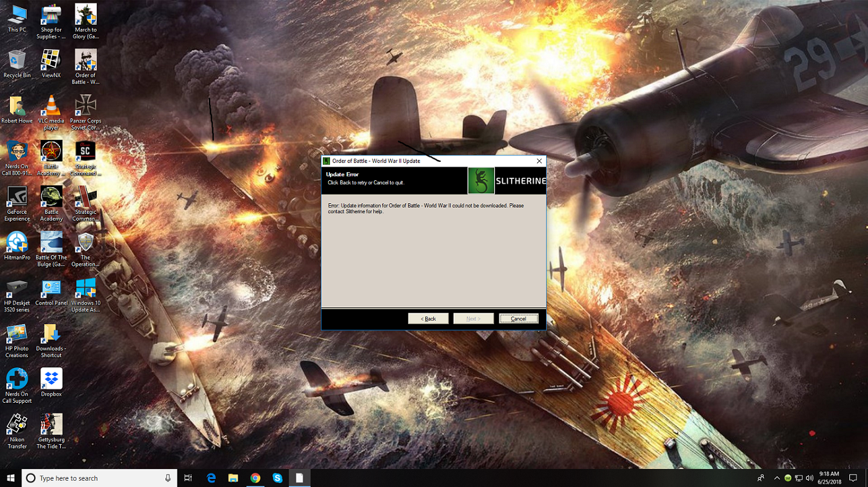Click the green Webroot tray icon

click(x=788, y=478)
